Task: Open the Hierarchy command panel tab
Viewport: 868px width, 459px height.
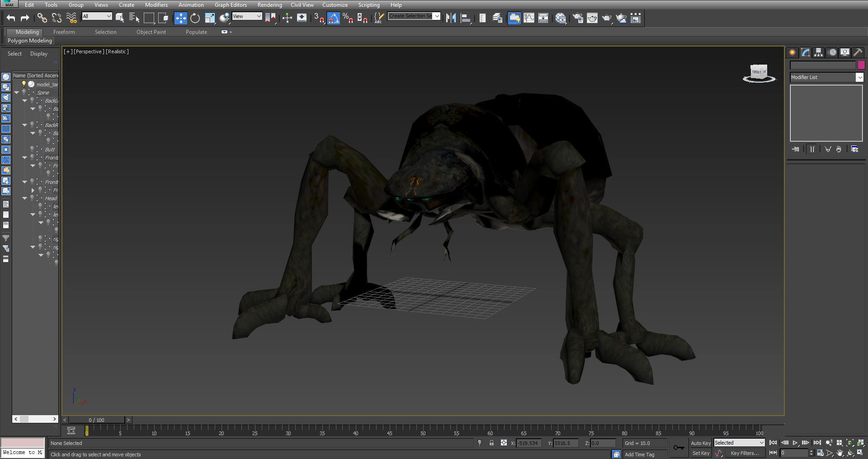Action: (819, 52)
